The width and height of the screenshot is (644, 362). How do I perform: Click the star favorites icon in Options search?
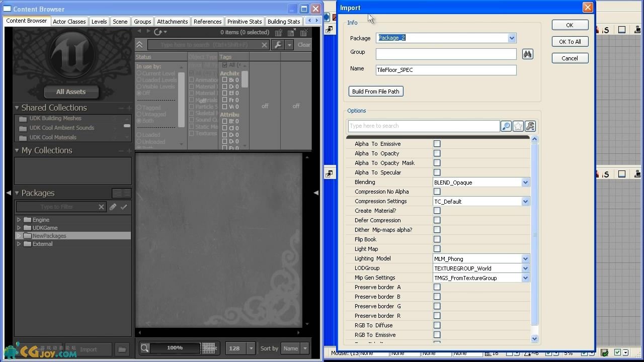[518, 126]
